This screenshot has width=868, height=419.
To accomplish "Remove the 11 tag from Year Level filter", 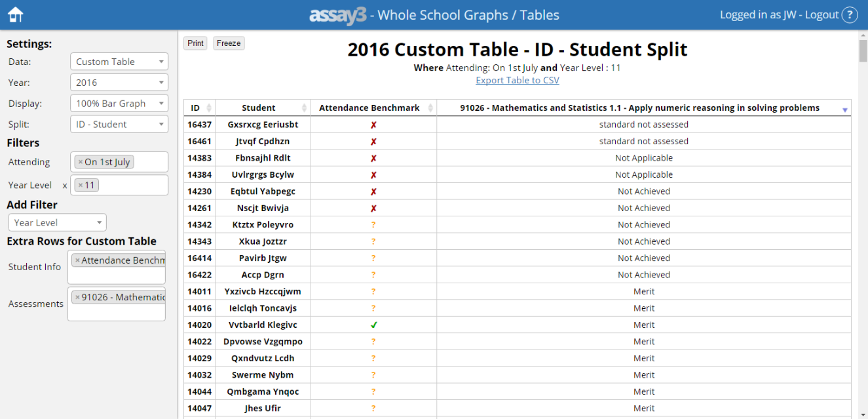I will pyautogui.click(x=79, y=184).
